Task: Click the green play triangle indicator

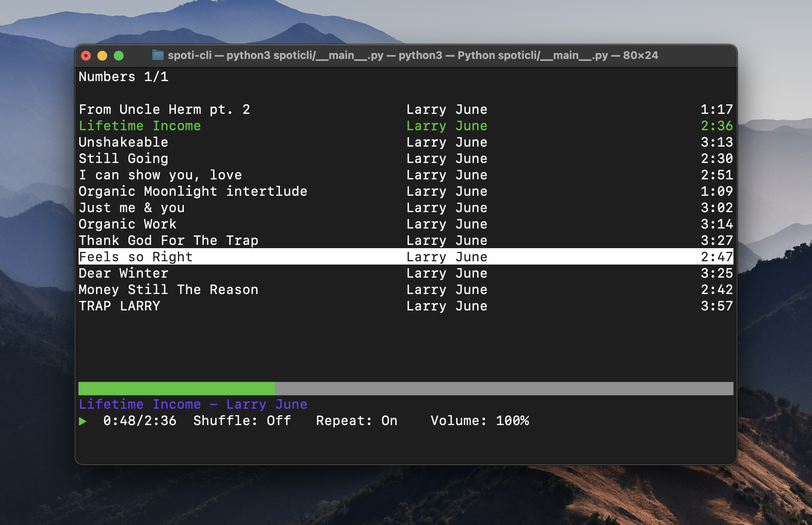Action: click(x=84, y=421)
